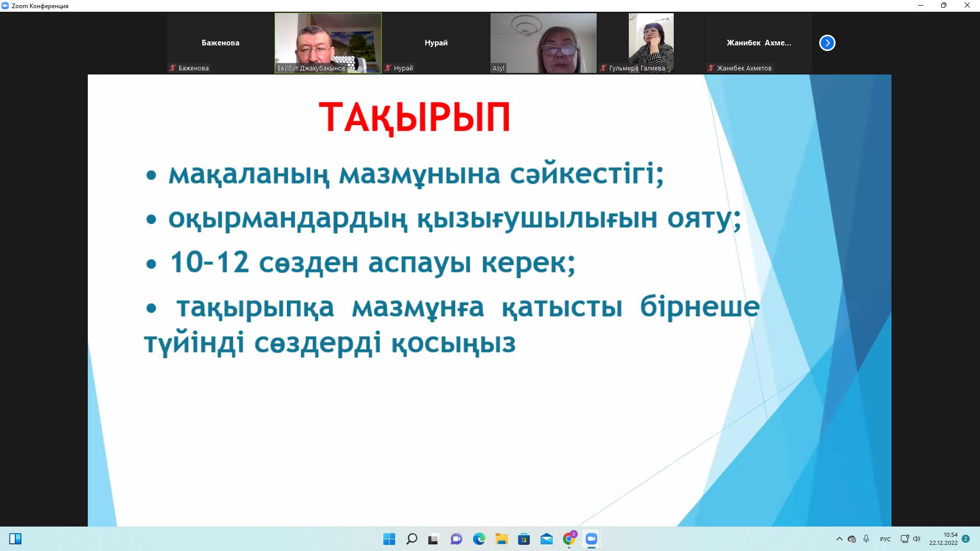Open File Explorer from the taskbar
The height and width of the screenshot is (551, 980).
pyautogui.click(x=501, y=539)
